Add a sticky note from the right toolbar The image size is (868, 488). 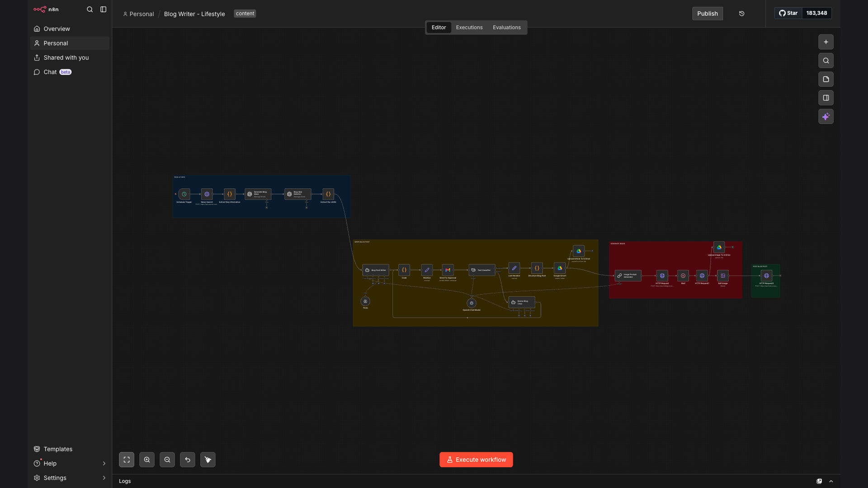(826, 80)
